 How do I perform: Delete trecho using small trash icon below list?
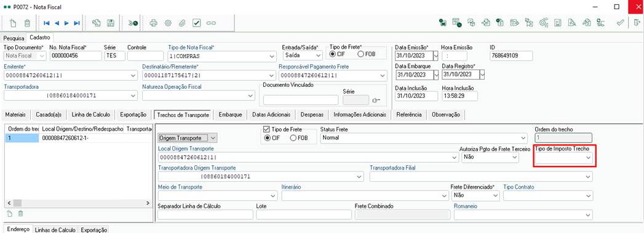coord(20,214)
